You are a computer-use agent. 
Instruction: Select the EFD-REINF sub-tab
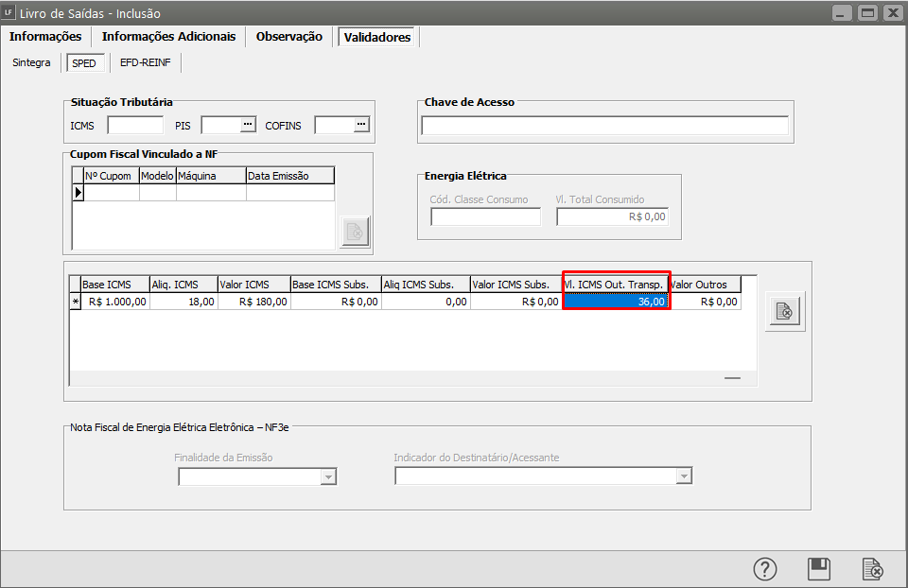[x=146, y=63]
